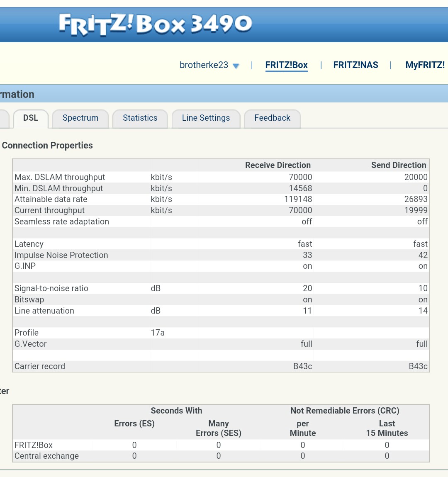
Task: Click the Max. DSLAM throughput row label
Action: click(x=60, y=177)
